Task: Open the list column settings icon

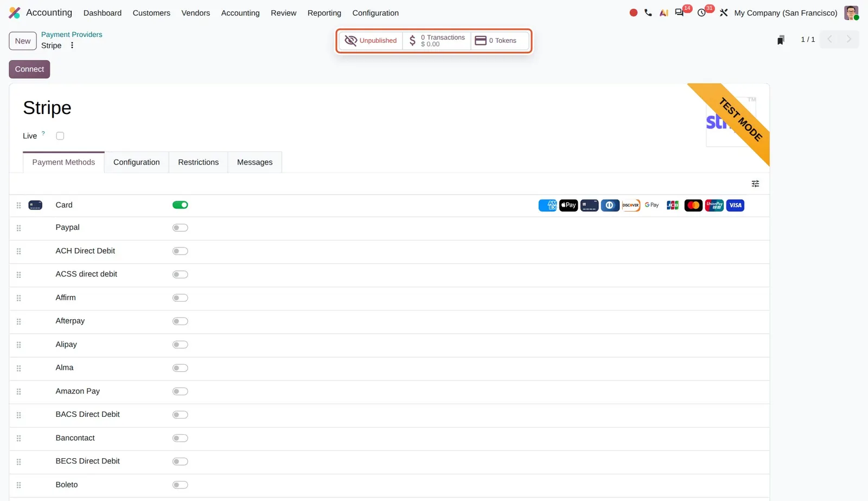Action: click(755, 183)
